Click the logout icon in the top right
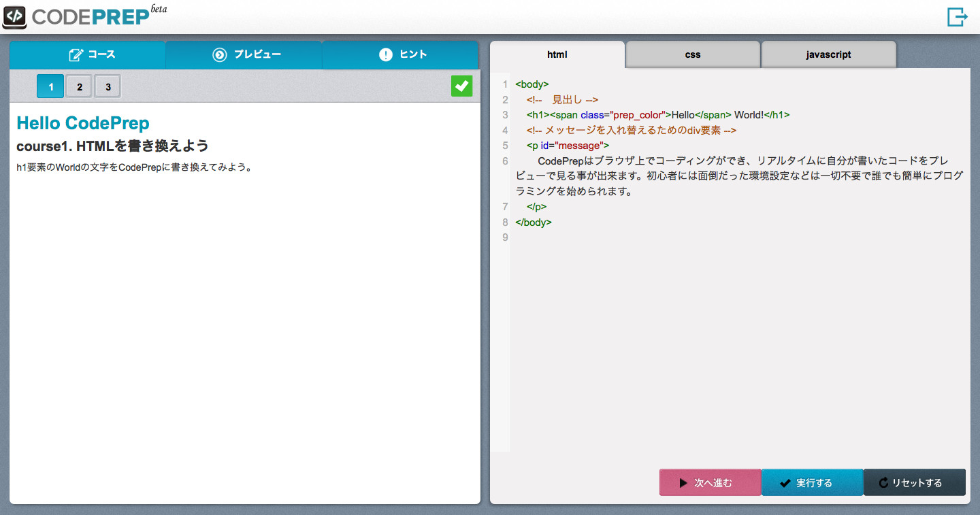The height and width of the screenshot is (515, 980). (x=958, y=16)
